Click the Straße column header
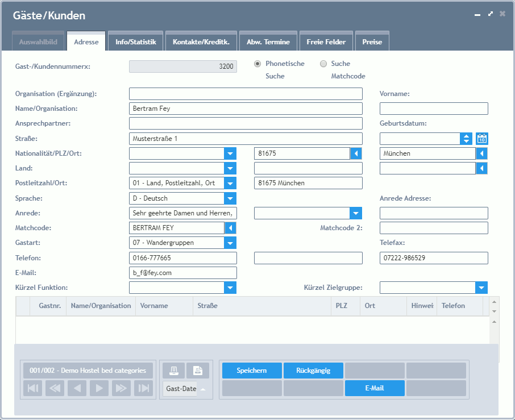Screen dimensions: 515x420 [262, 306]
